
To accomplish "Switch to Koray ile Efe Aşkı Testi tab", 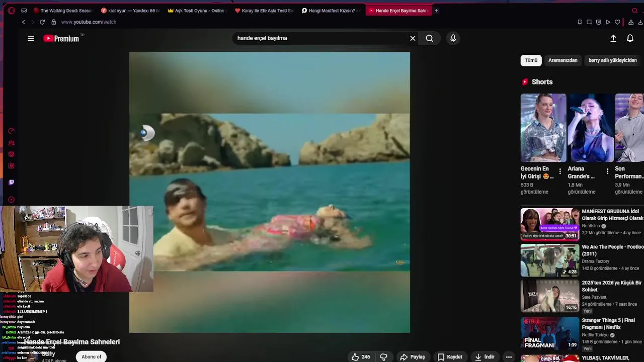I will point(264,11).
